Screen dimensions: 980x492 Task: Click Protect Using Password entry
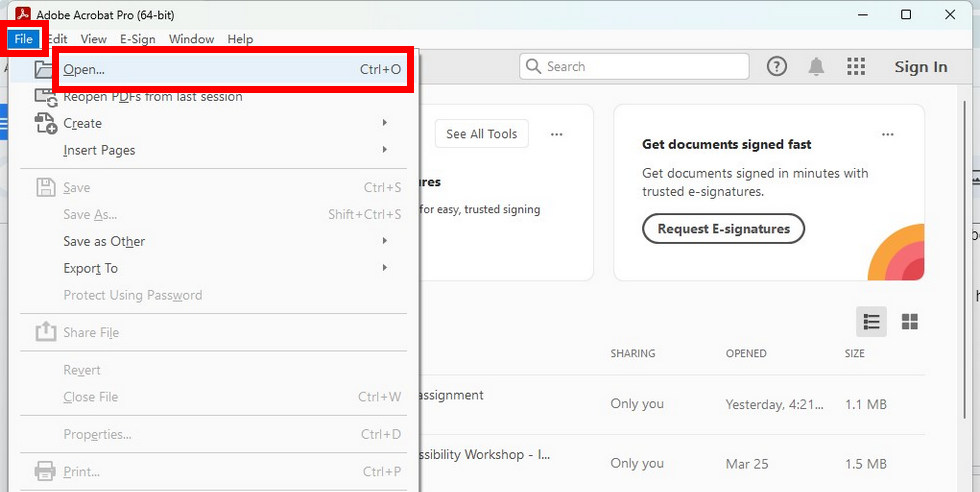(x=212, y=295)
